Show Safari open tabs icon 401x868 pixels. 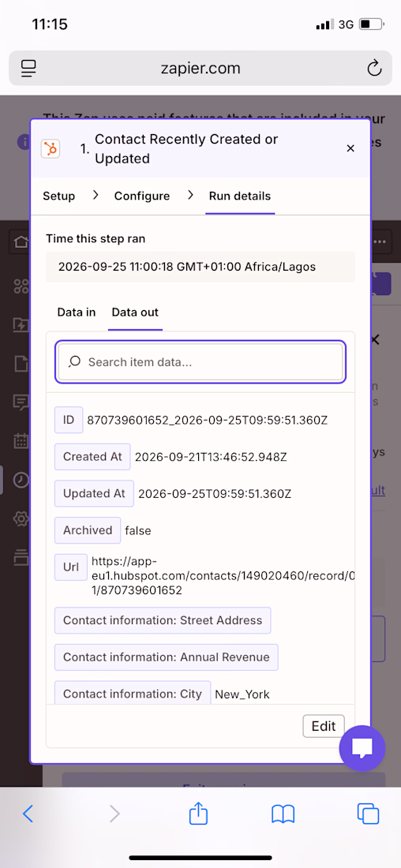(369, 814)
